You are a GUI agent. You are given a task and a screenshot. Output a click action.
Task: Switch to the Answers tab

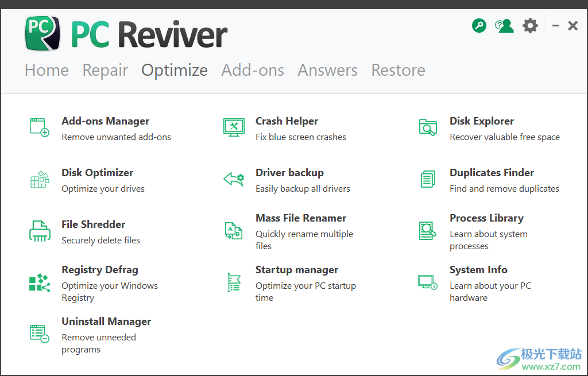tap(328, 70)
